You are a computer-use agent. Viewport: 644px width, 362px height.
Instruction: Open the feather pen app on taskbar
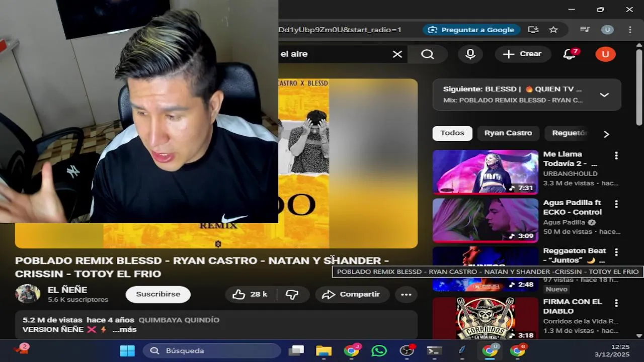coord(462,350)
